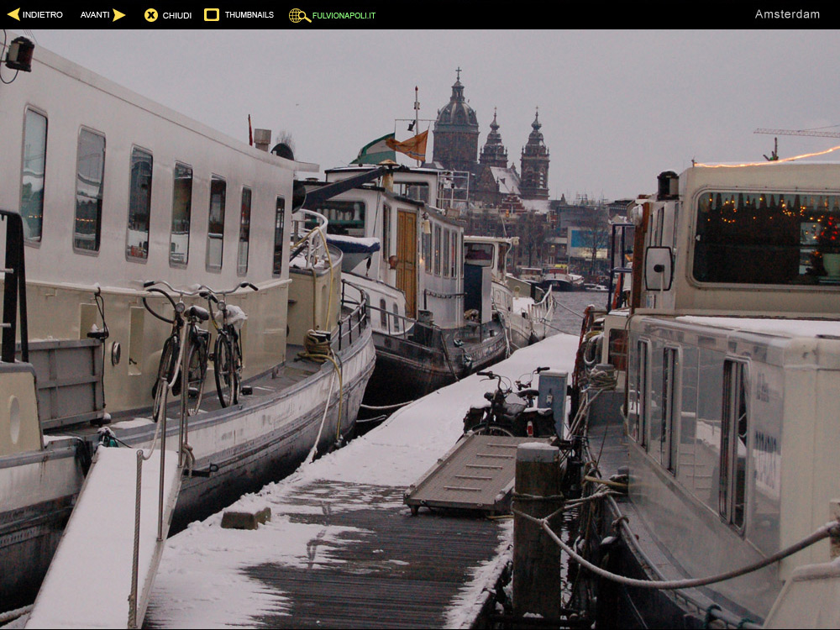Close the viewer via CHIUDI text
The width and height of the screenshot is (840, 630).
176,15
